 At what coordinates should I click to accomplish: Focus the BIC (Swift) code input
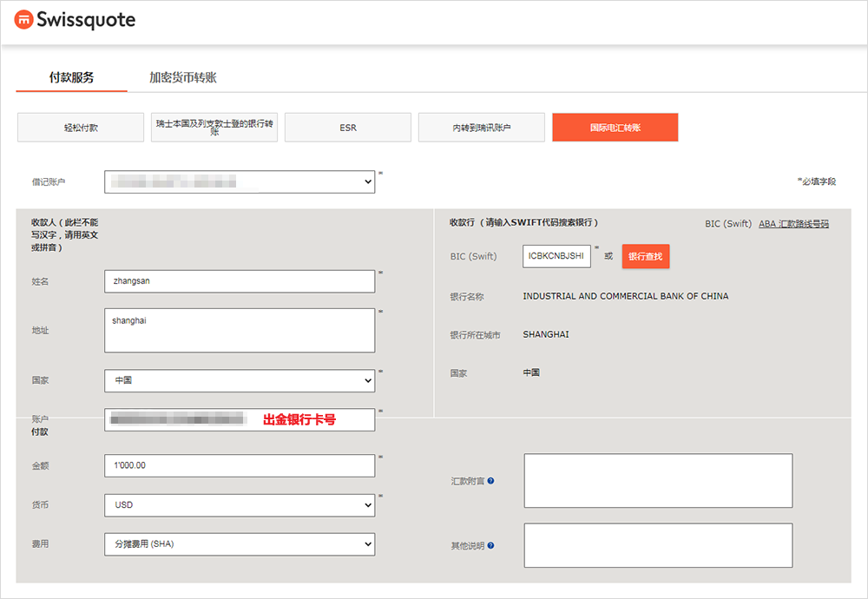pos(556,256)
